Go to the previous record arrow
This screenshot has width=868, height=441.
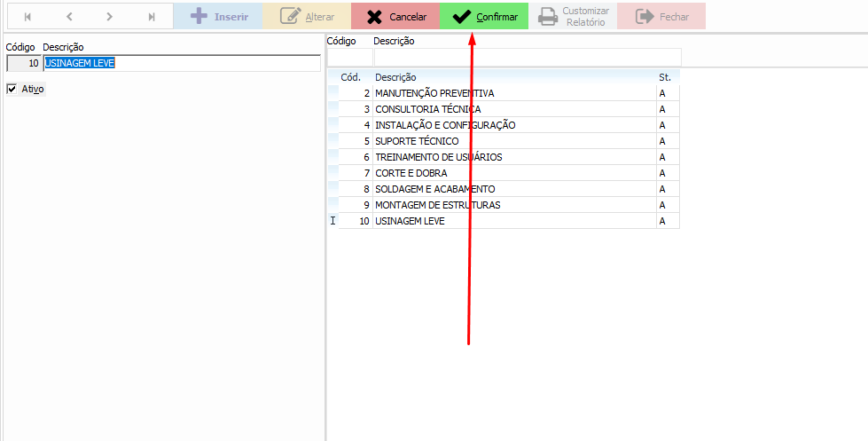[x=68, y=17]
